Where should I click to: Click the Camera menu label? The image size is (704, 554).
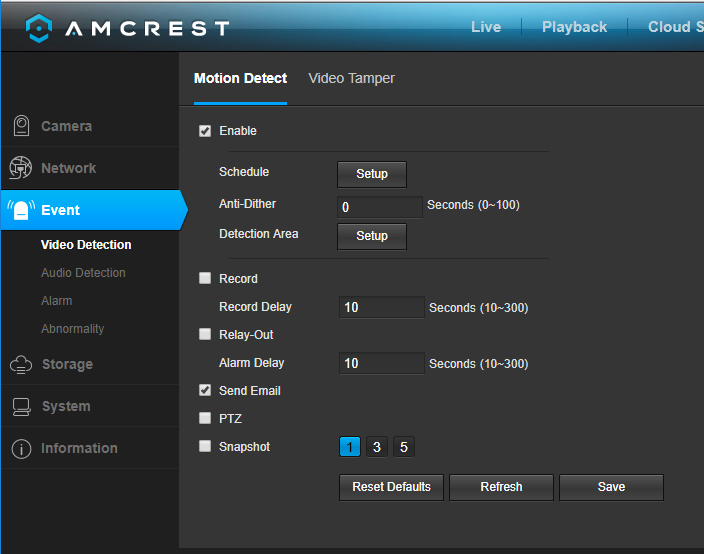[x=66, y=126]
